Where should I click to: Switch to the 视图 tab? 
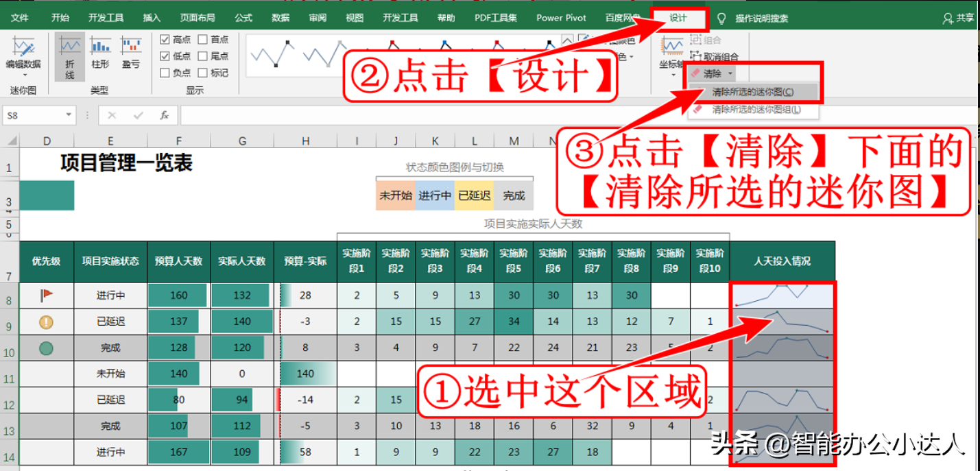[355, 18]
